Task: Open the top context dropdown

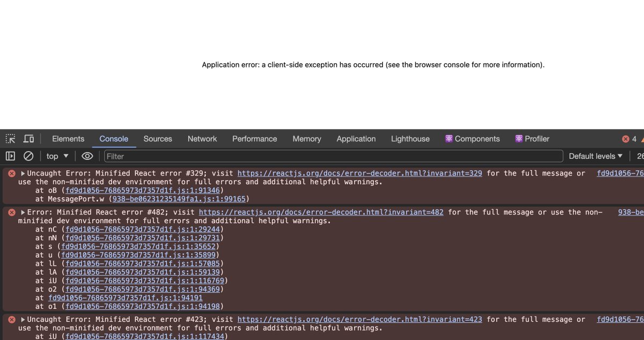Action: click(57, 156)
